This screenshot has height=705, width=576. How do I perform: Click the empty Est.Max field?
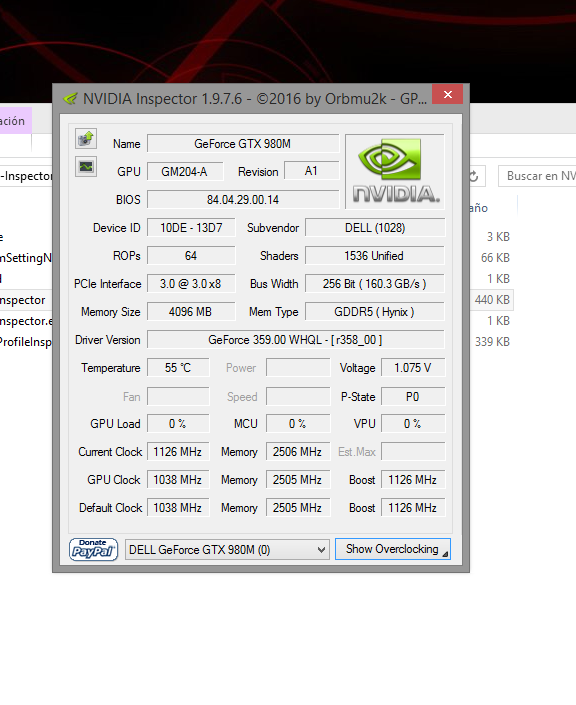pos(413,451)
